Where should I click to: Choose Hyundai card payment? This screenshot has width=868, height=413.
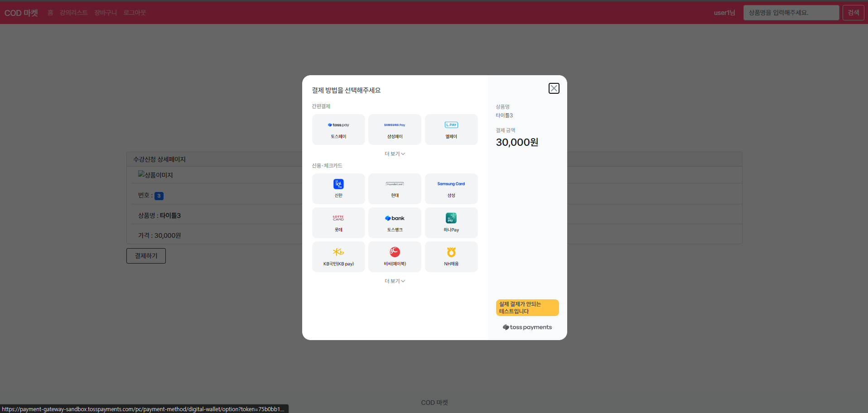click(395, 189)
